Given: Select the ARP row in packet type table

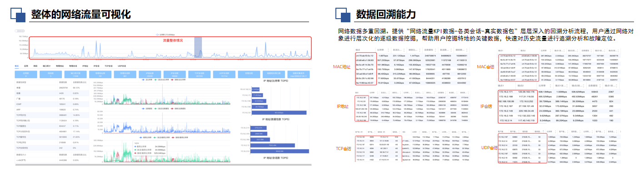Looking at the screenshot, I should tap(52, 110).
